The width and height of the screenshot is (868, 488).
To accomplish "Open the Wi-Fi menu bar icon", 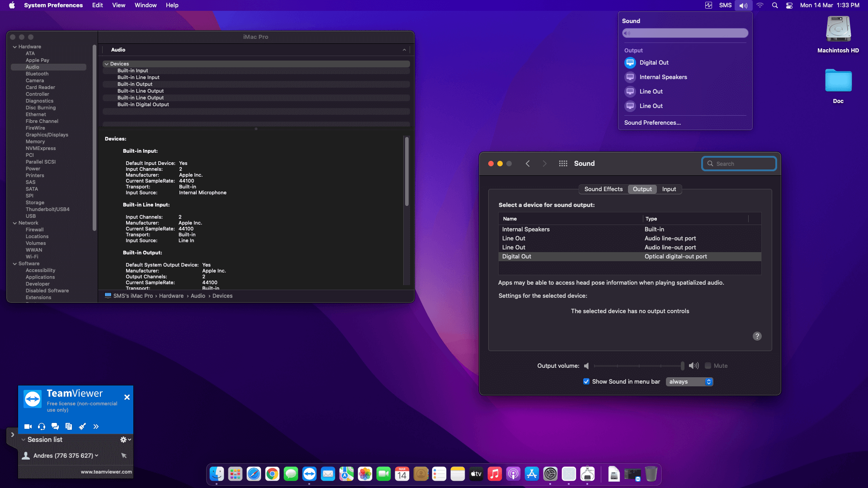I will pos(760,5).
